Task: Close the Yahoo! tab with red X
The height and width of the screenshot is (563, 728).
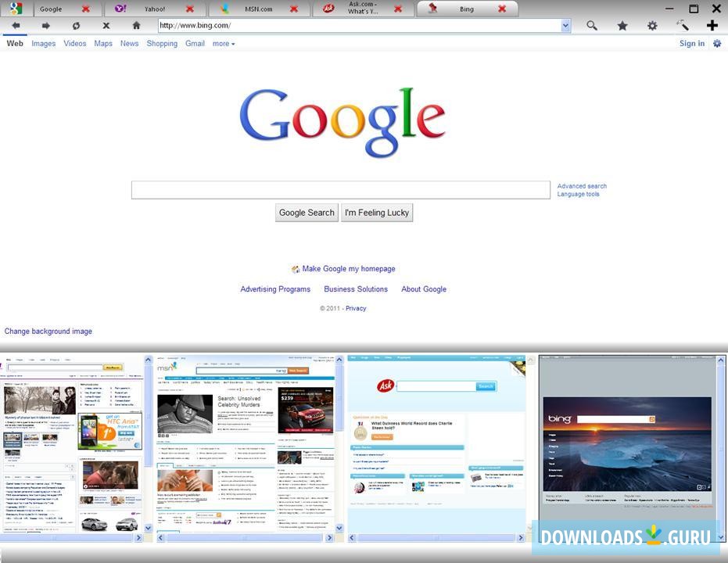Action: [190, 9]
